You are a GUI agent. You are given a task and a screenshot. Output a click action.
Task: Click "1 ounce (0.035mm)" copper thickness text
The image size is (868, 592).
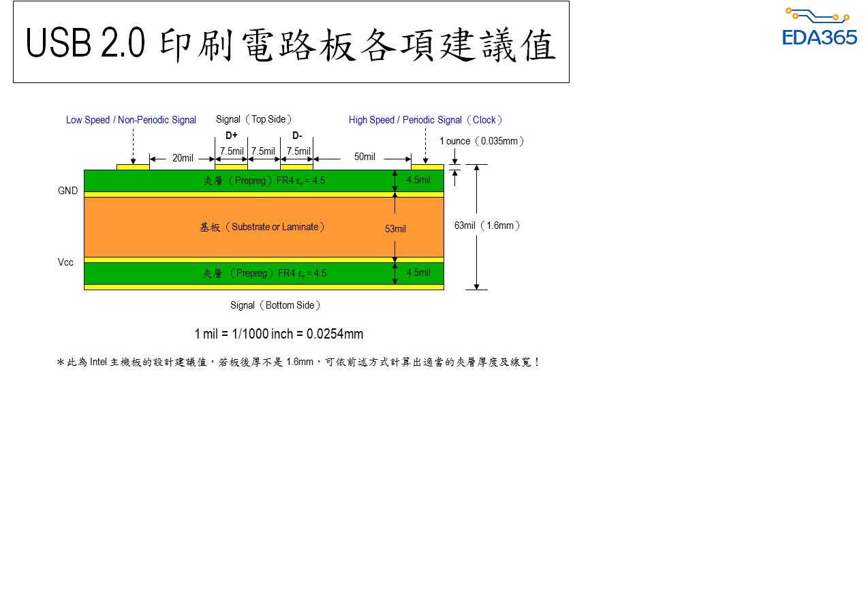coord(482,141)
